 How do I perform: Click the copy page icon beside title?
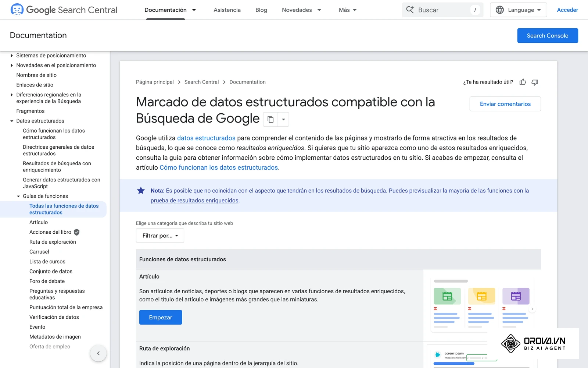(x=270, y=119)
